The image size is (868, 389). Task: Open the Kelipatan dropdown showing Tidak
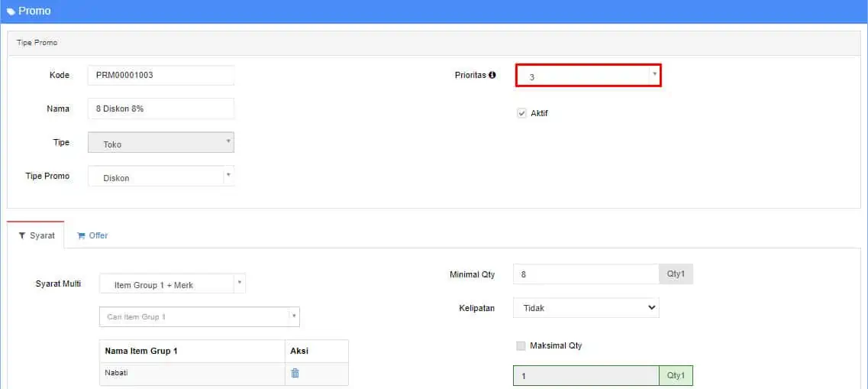click(x=586, y=307)
